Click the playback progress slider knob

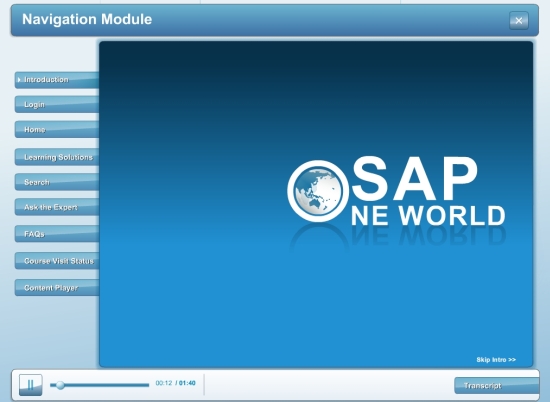coord(60,385)
